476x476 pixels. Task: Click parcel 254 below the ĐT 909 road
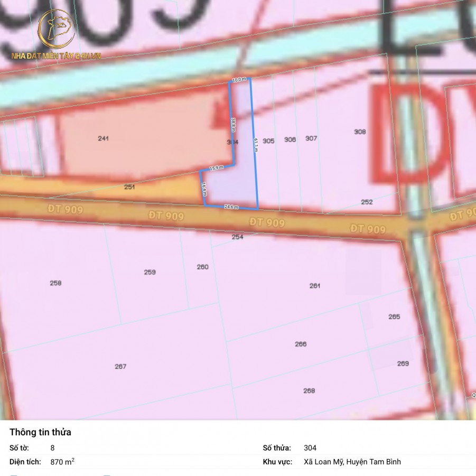click(x=238, y=237)
